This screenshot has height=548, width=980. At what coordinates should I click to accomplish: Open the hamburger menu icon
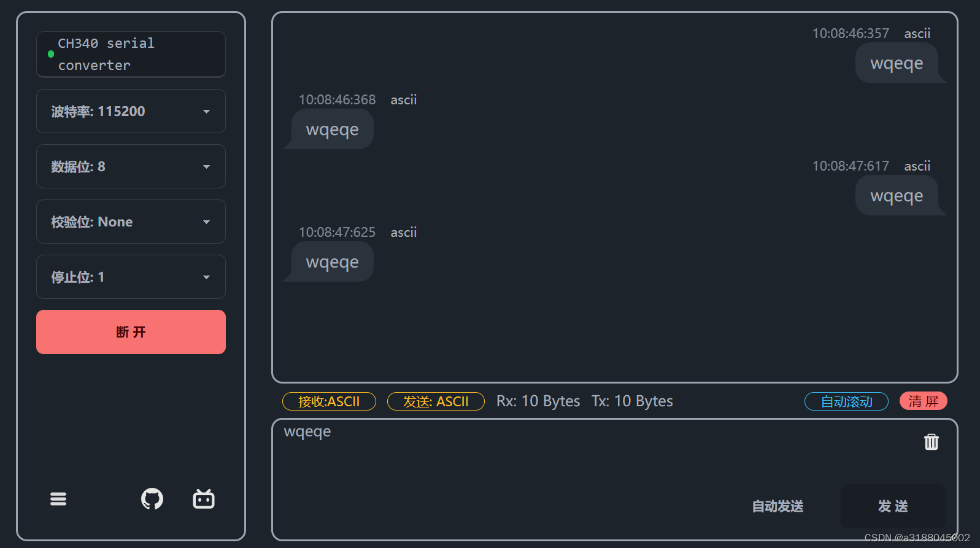coord(58,499)
